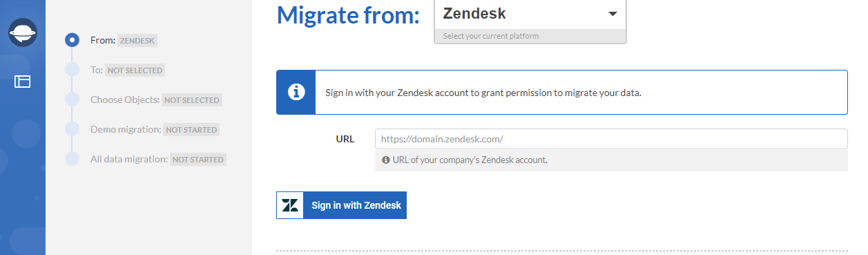Click the small info icon beside URL hint

[385, 160]
